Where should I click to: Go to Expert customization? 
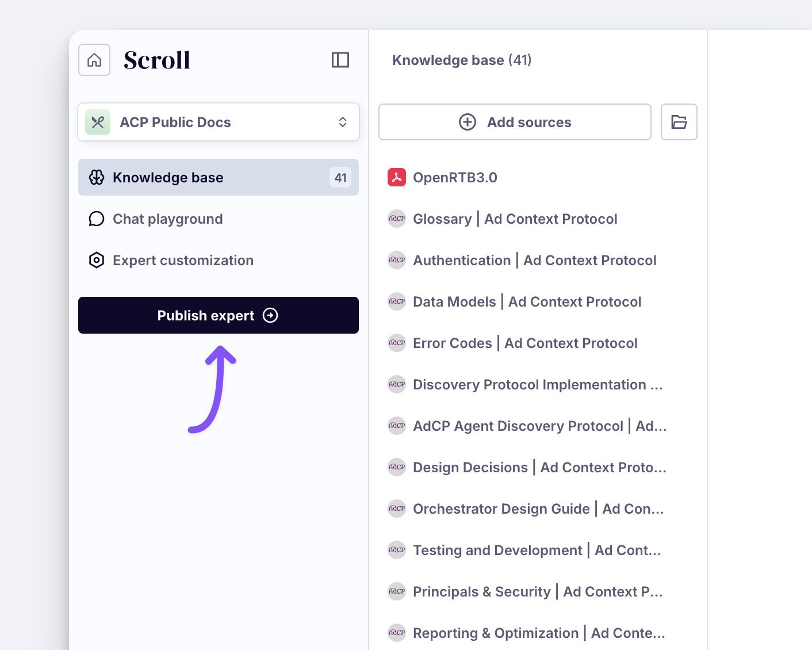183,261
